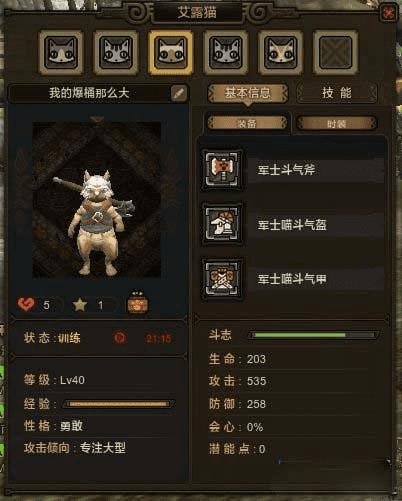Click the red training timer clock icon
This screenshot has height=501, width=402.
point(120,338)
